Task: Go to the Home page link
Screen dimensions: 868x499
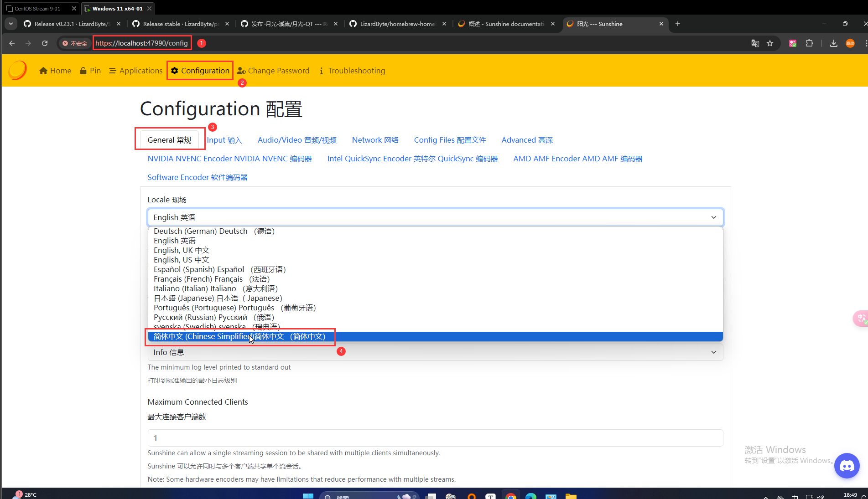Action: point(55,71)
